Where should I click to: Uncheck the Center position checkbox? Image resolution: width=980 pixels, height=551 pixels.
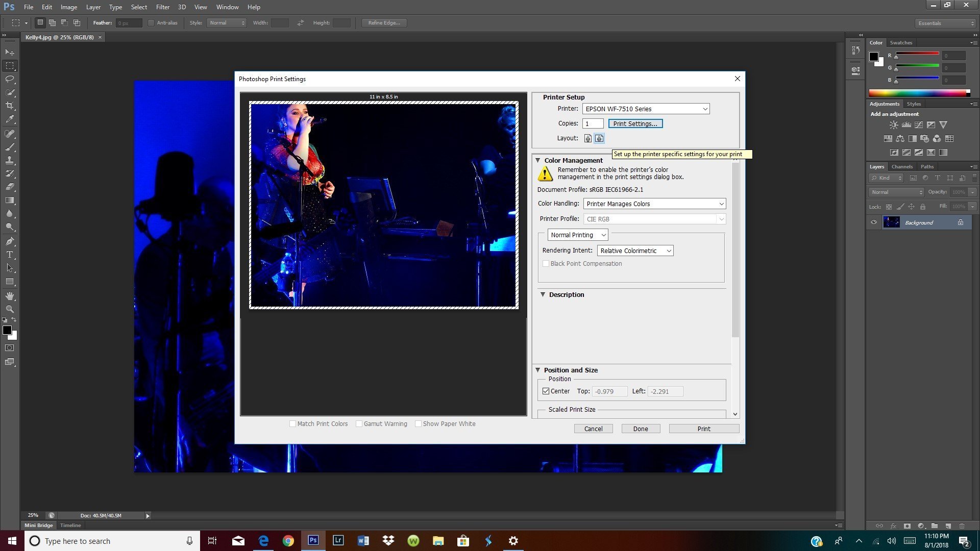pyautogui.click(x=546, y=391)
